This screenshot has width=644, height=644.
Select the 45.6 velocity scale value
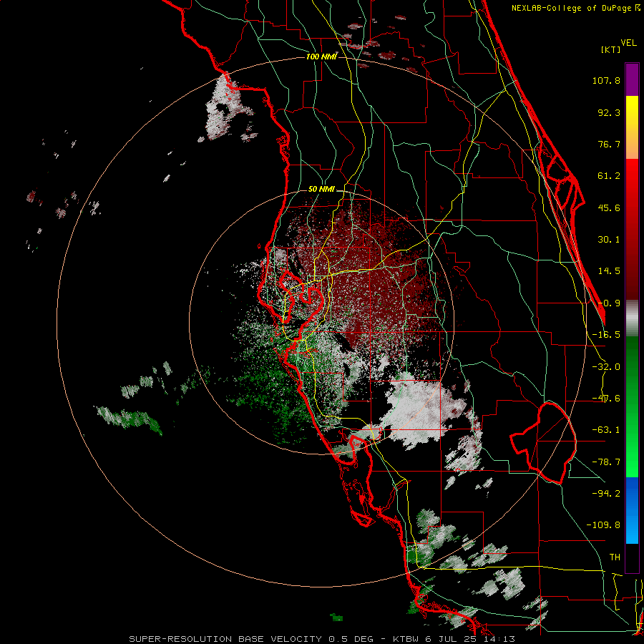(609, 208)
